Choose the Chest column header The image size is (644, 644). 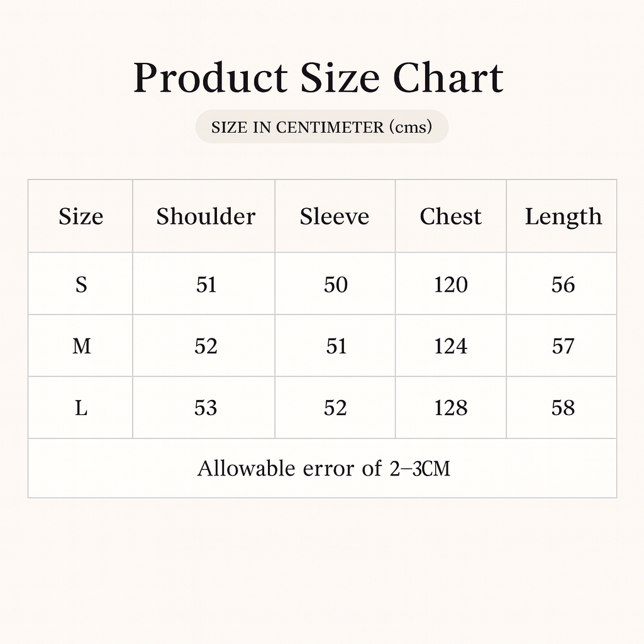pyautogui.click(x=450, y=216)
